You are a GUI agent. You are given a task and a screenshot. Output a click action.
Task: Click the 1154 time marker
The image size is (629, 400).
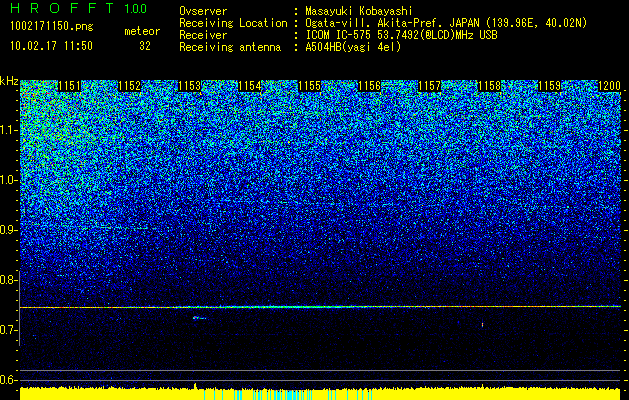[x=250, y=86]
